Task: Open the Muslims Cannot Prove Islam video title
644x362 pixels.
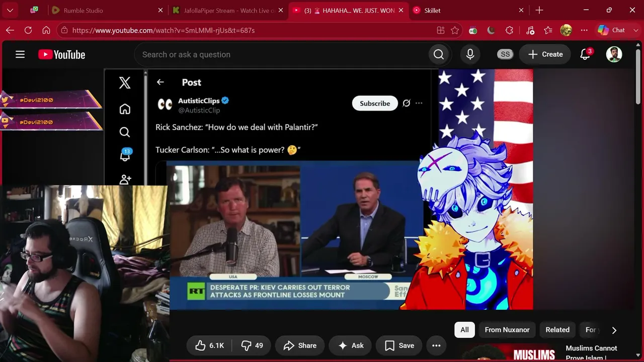Action: pyautogui.click(x=591, y=352)
